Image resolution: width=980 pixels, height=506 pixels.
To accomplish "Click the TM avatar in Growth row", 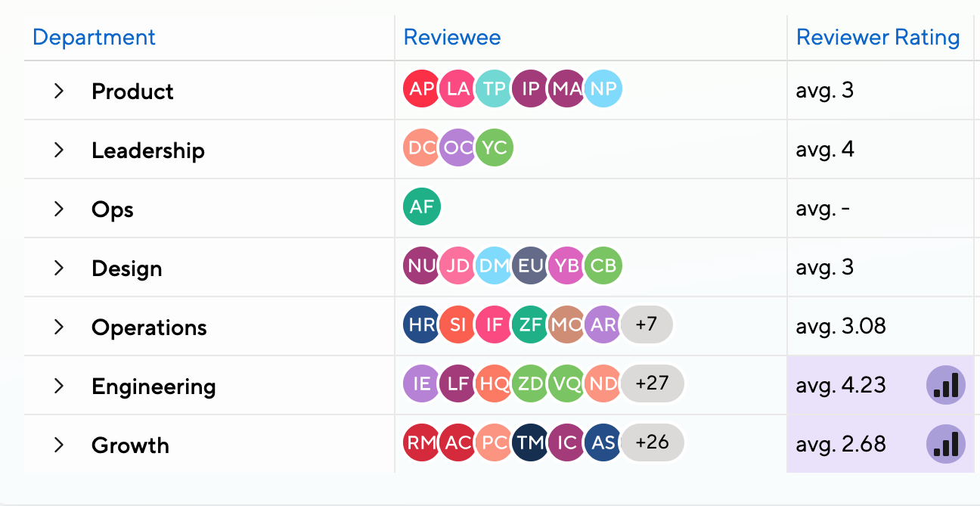I will tap(530, 444).
